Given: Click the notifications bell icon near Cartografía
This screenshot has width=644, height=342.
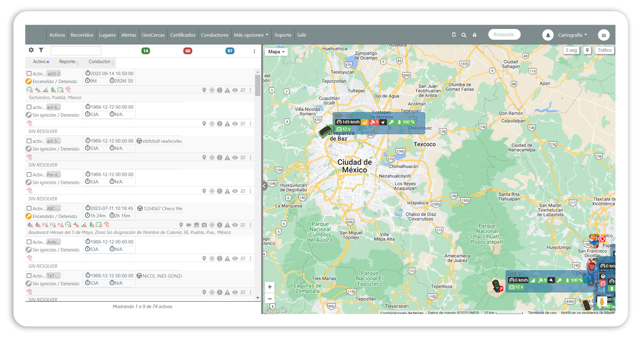Looking at the screenshot, I should pyautogui.click(x=548, y=34).
